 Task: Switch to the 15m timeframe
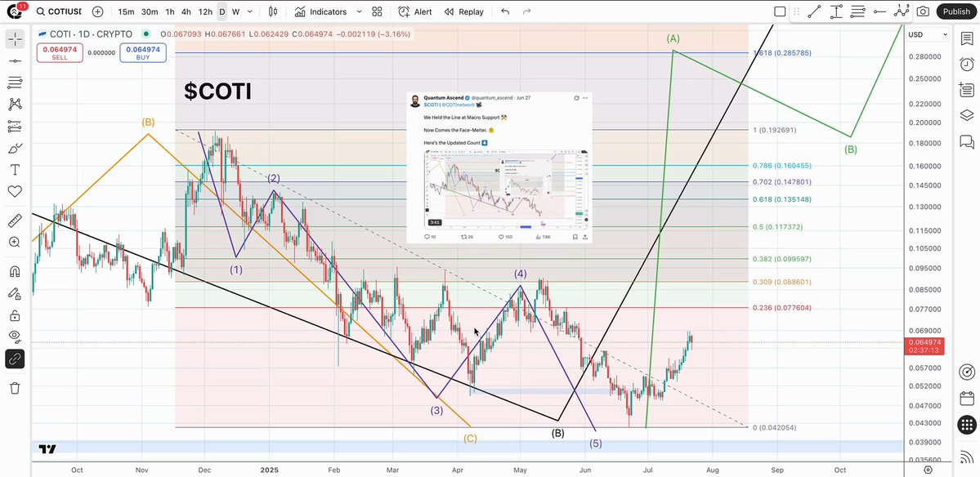pyautogui.click(x=126, y=11)
